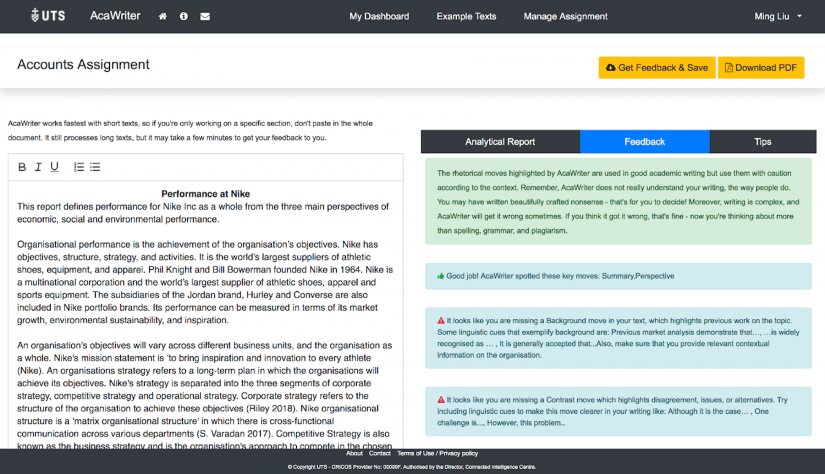Expand the Ming Liu user dropdown

778,16
